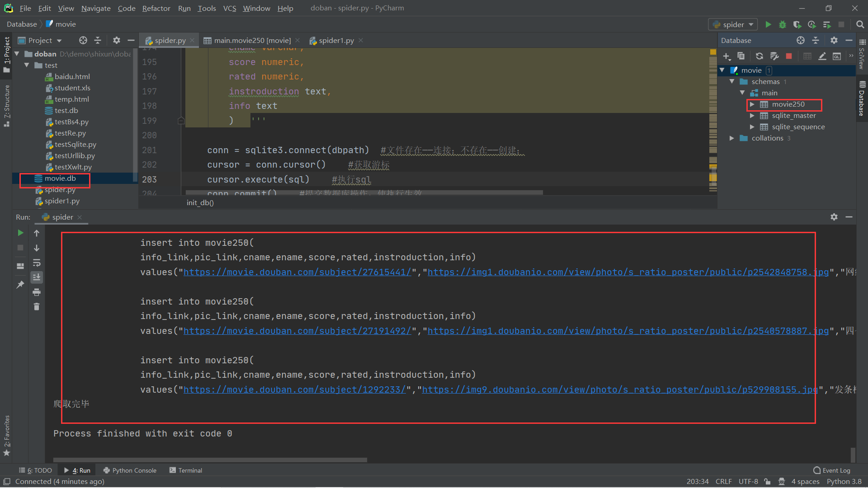Run the spider configuration with green play button
Viewport: 868px width, 488px height.
768,24
